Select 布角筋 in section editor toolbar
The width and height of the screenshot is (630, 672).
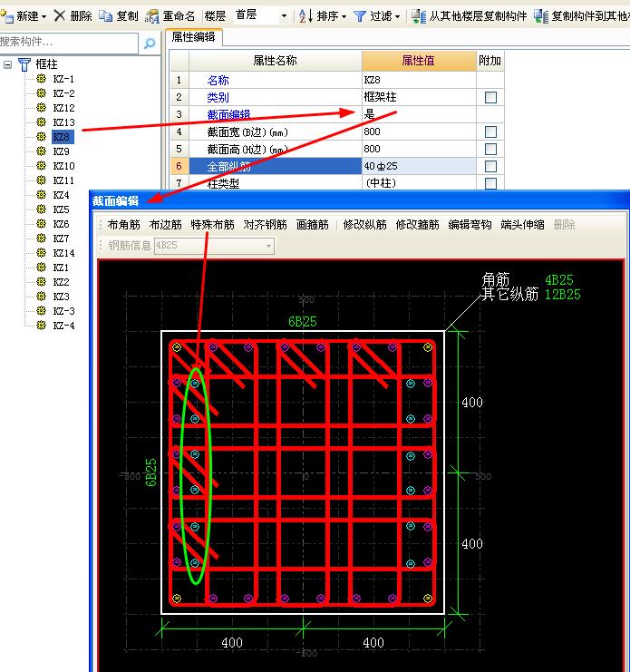click(x=124, y=225)
